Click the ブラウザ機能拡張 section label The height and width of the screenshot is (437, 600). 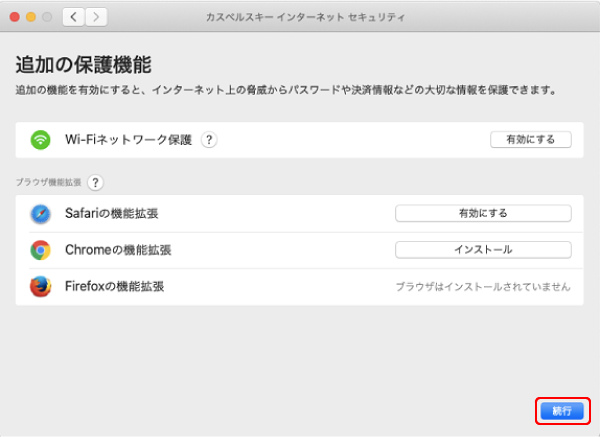pos(49,182)
